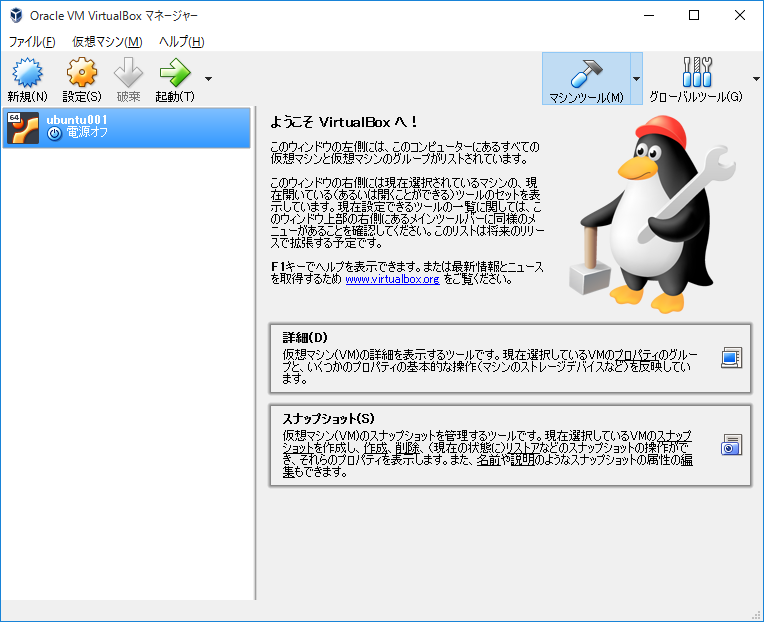Minimize the VirtualBox manager window

coord(649,15)
